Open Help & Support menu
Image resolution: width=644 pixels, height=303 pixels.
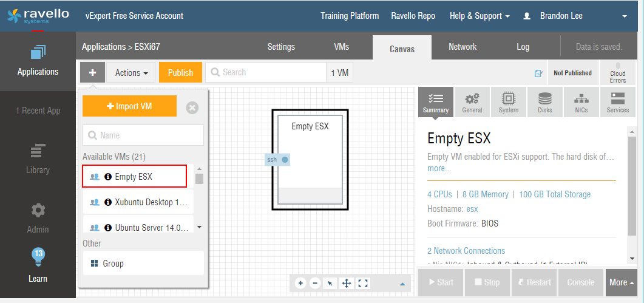coord(480,16)
